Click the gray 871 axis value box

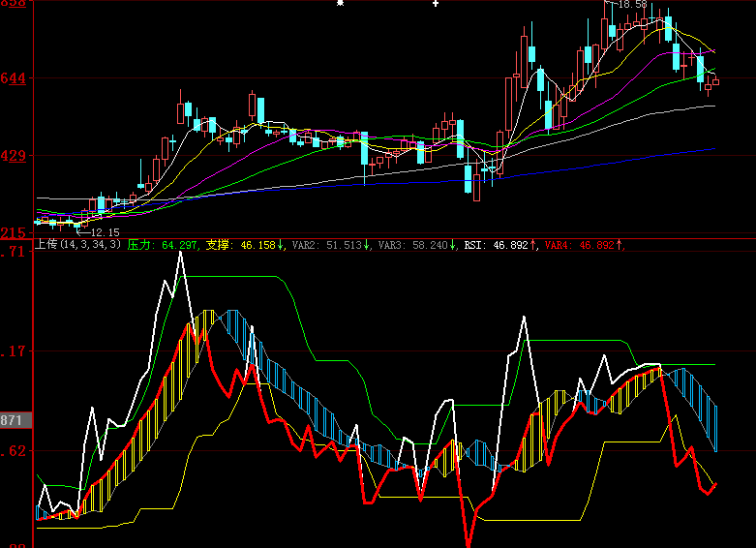click(x=15, y=420)
